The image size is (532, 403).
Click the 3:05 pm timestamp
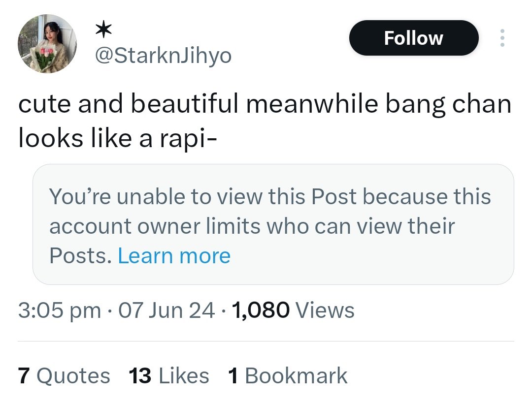[60, 310]
